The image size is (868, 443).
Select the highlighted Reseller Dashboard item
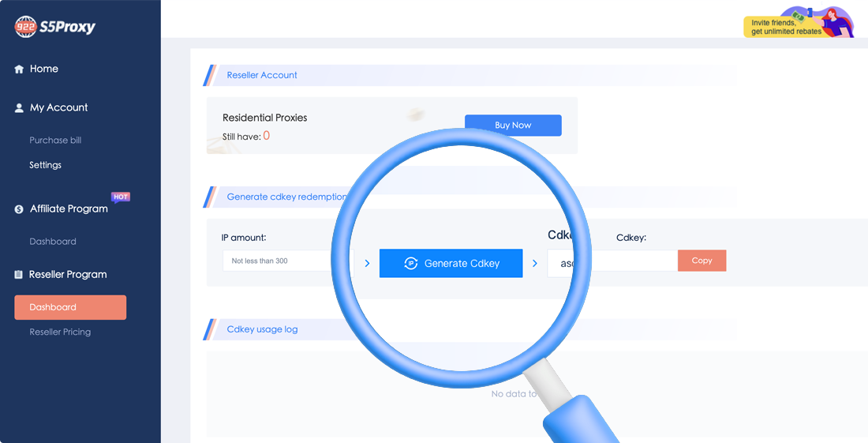click(69, 307)
